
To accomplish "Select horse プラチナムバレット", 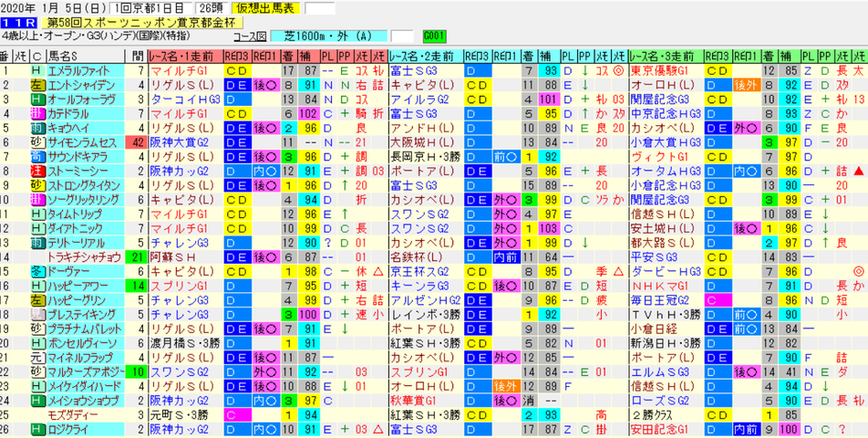I will (x=85, y=328).
